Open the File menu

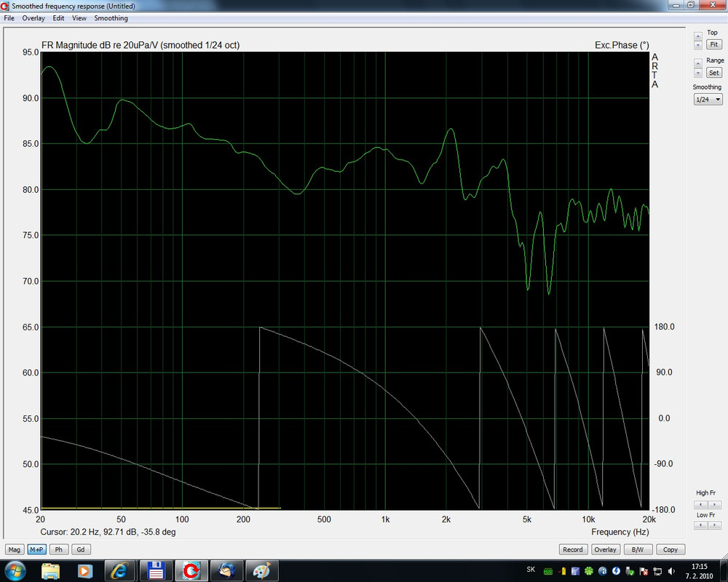point(9,18)
